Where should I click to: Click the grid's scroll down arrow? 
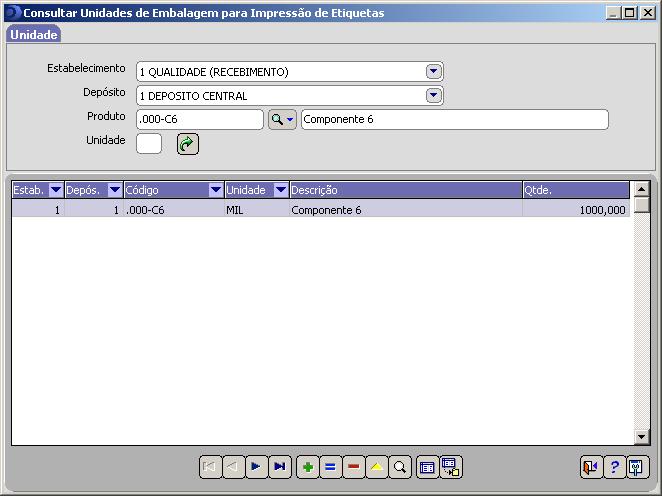[642, 437]
